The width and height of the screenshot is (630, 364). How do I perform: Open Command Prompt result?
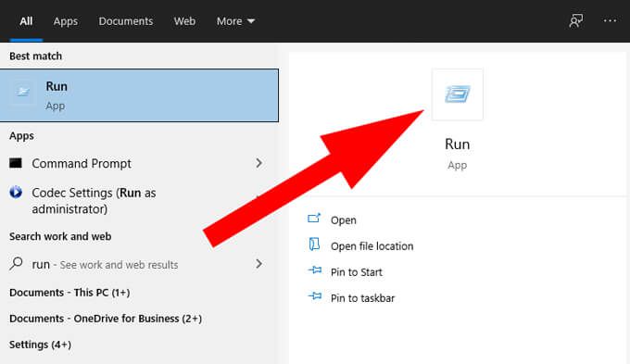(x=82, y=164)
